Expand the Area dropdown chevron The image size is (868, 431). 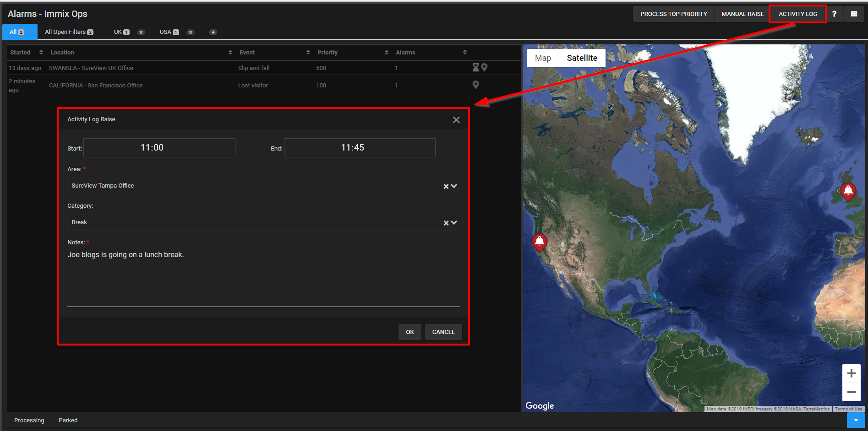pos(454,186)
